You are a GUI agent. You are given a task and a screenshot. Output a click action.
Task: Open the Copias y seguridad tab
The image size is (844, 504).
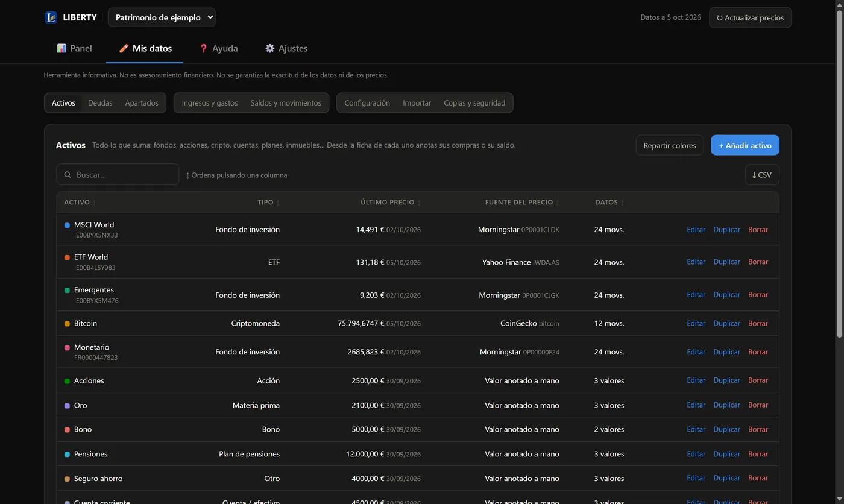point(474,103)
